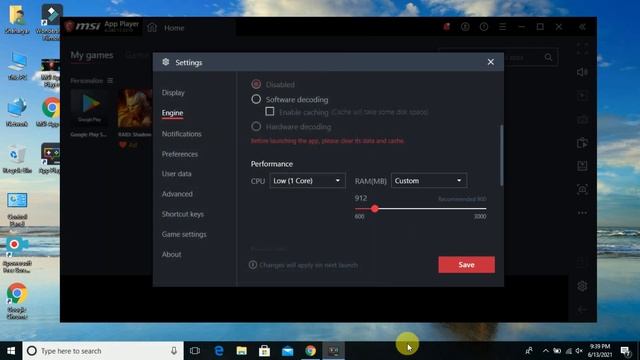The width and height of the screenshot is (640, 360).
Task: Select the Hardware decoding radio button
Action: tap(256, 127)
